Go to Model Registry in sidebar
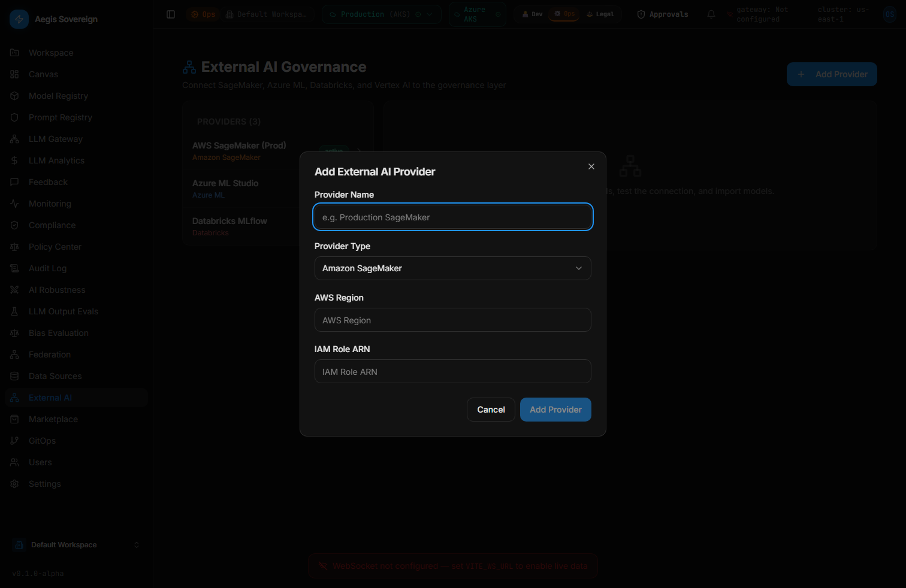 [x=58, y=96]
